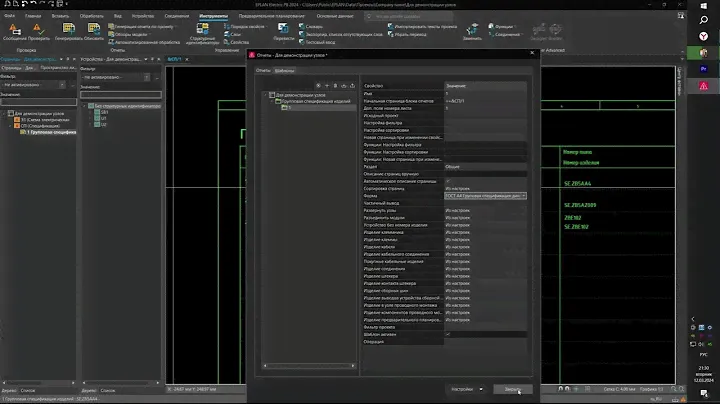Switch to the Шаблоны tab in dialog
Viewport: 720px width, 404px height.
pyautogui.click(x=285, y=70)
